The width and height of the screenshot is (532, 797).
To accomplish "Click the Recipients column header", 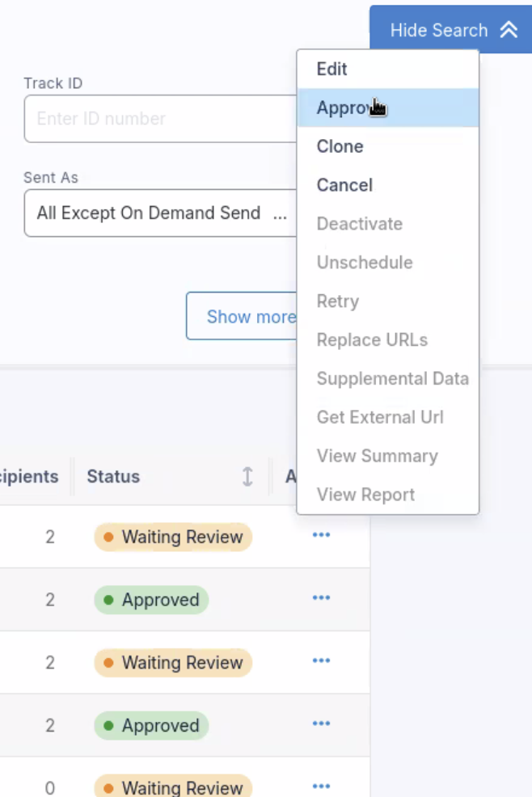I will coord(30,477).
